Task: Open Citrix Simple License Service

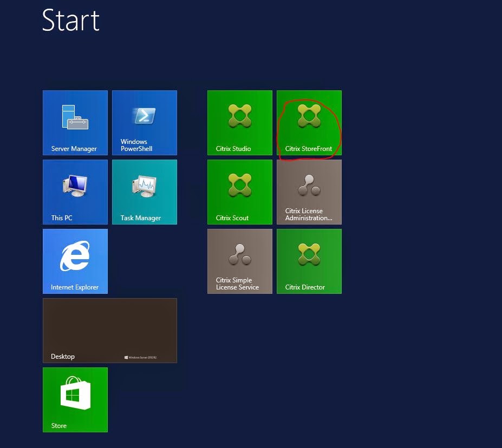Action: tap(239, 261)
